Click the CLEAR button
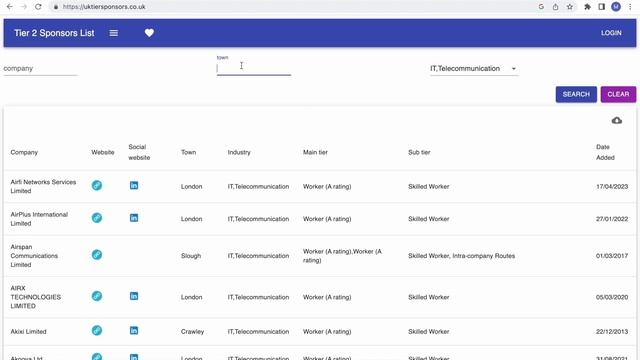Image resolution: width=640 pixels, height=360 pixels. click(x=618, y=94)
